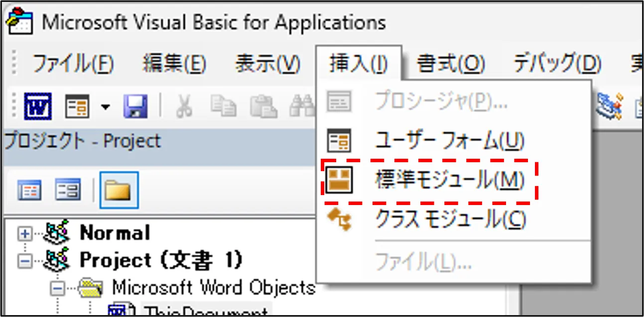The width and height of the screenshot is (644, 317).
Task: Expand the Normal project tree node
Action: click(x=24, y=234)
